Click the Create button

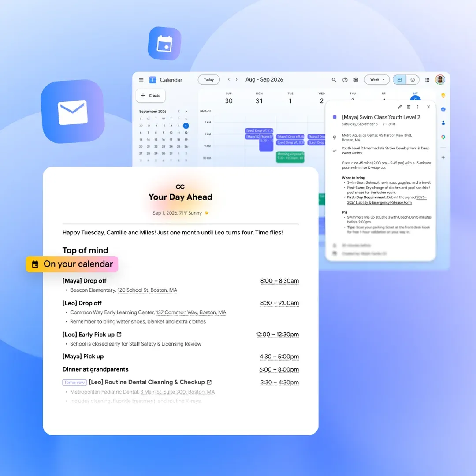coord(151,95)
